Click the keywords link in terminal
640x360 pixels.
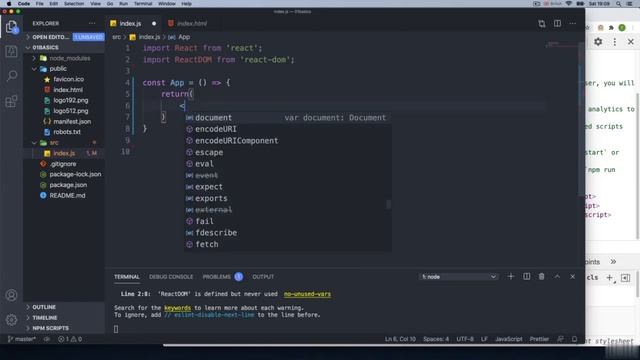click(x=177, y=308)
